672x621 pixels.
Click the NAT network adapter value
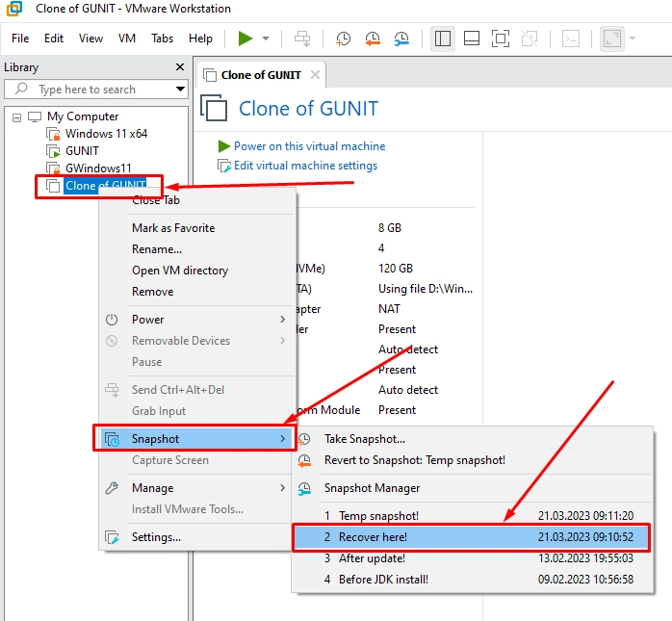click(x=389, y=309)
